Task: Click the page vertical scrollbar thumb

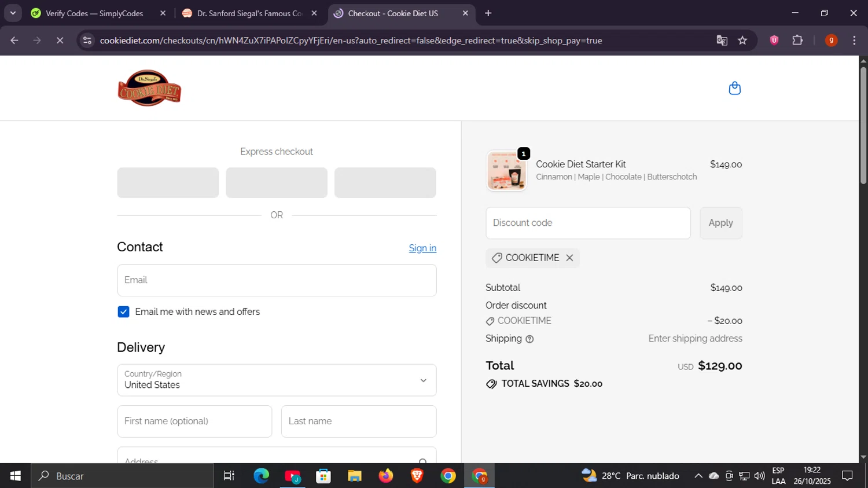Action: tap(863, 126)
